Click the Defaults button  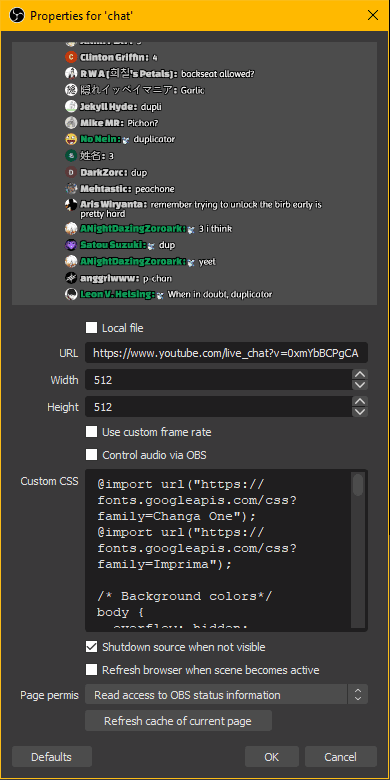tap(52, 757)
